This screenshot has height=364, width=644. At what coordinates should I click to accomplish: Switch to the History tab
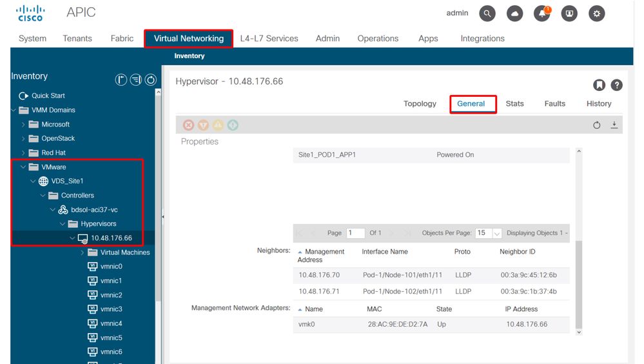coord(599,104)
